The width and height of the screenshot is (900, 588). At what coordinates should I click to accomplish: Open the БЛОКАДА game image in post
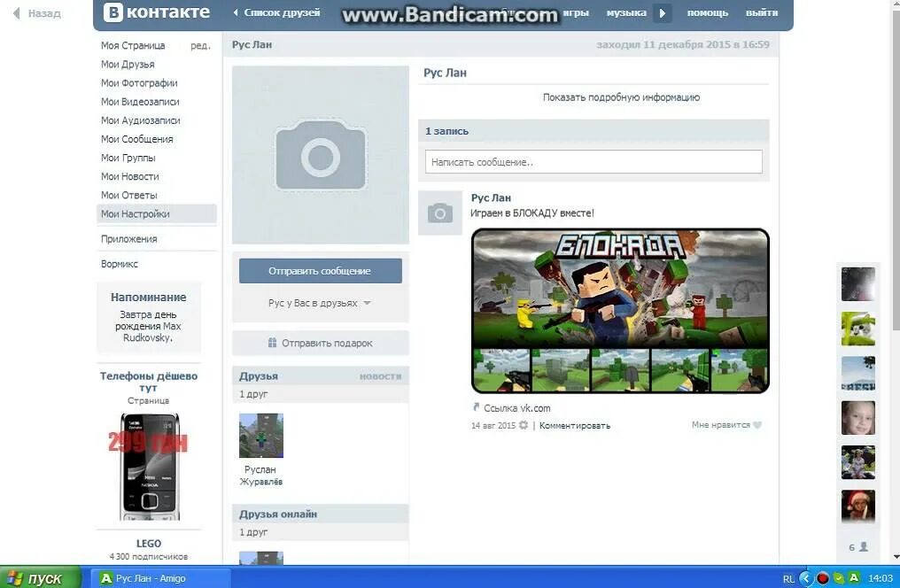[620, 310]
